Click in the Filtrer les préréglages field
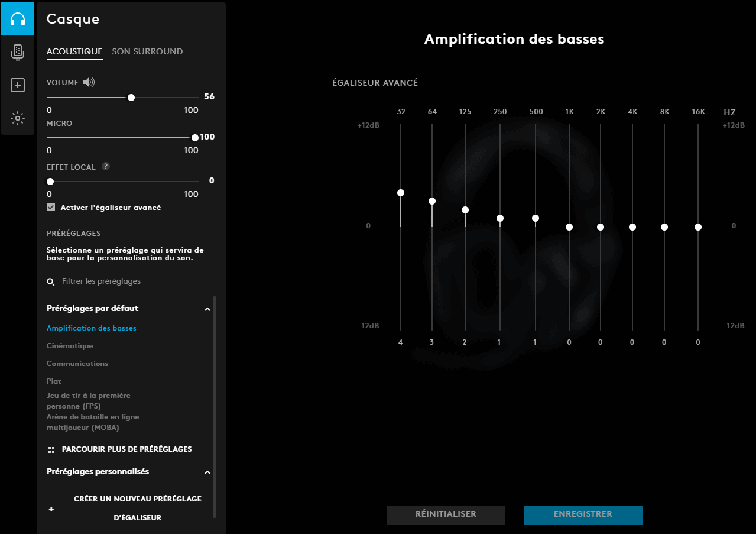The width and height of the screenshot is (756, 534). 136,281
